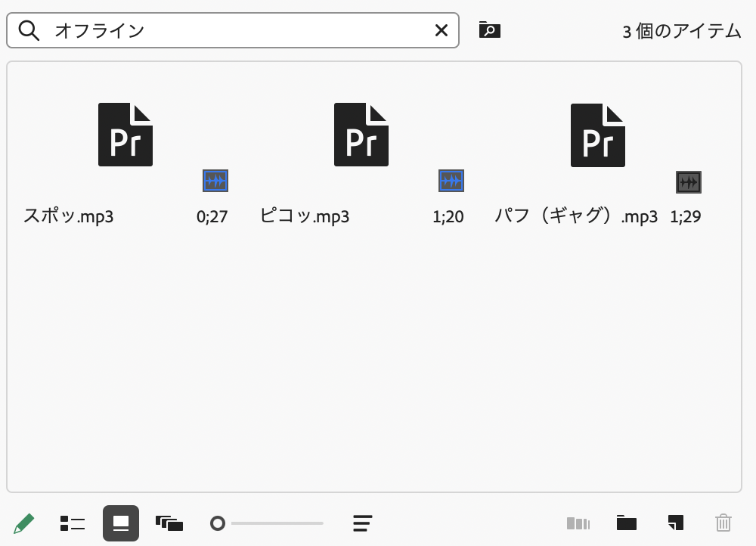Click the Automate to Sequence icon
The image size is (756, 546).
578,523
